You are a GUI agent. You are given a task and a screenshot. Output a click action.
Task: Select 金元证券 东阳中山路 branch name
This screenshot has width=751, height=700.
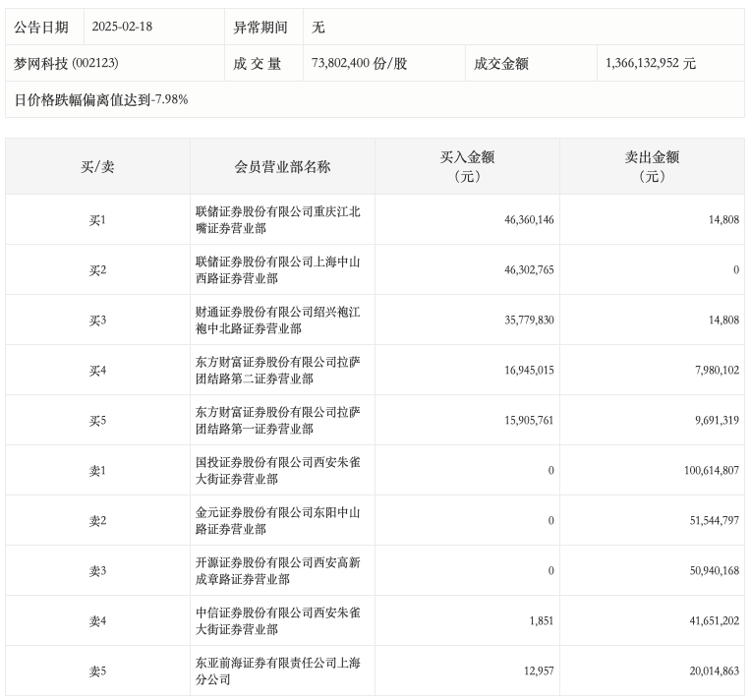pyautogui.click(x=278, y=520)
